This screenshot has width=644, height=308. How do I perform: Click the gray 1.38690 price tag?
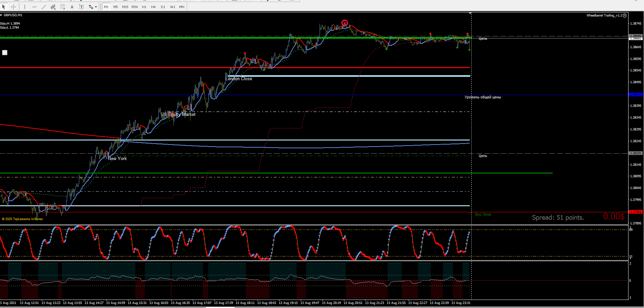pyautogui.click(x=636, y=36)
